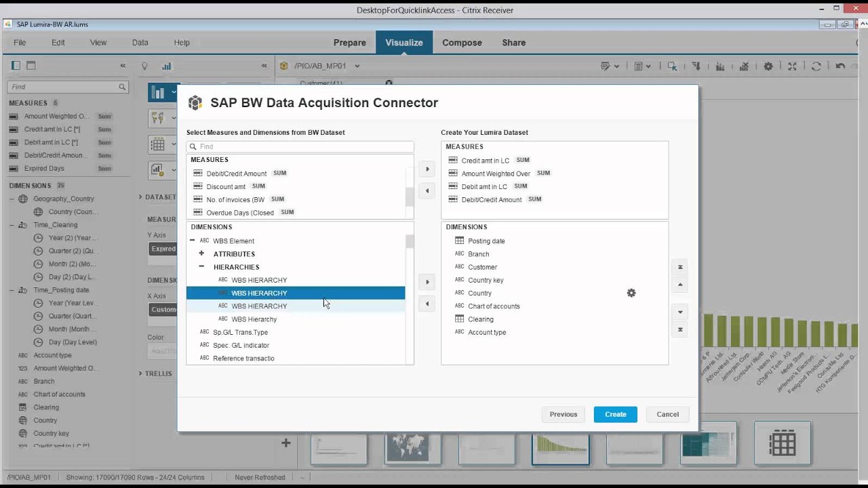
Task: Collapse the HIERARCHIES node
Action: click(x=201, y=267)
